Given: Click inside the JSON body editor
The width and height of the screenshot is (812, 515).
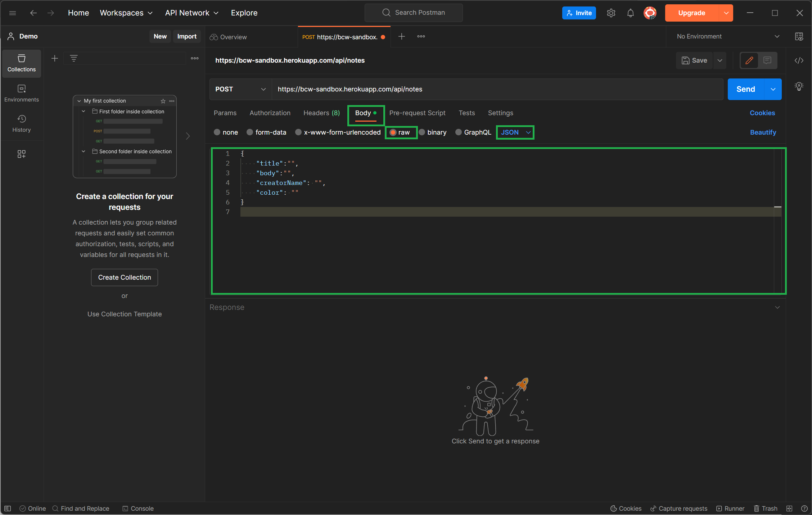Looking at the screenshot, I should [x=499, y=221].
